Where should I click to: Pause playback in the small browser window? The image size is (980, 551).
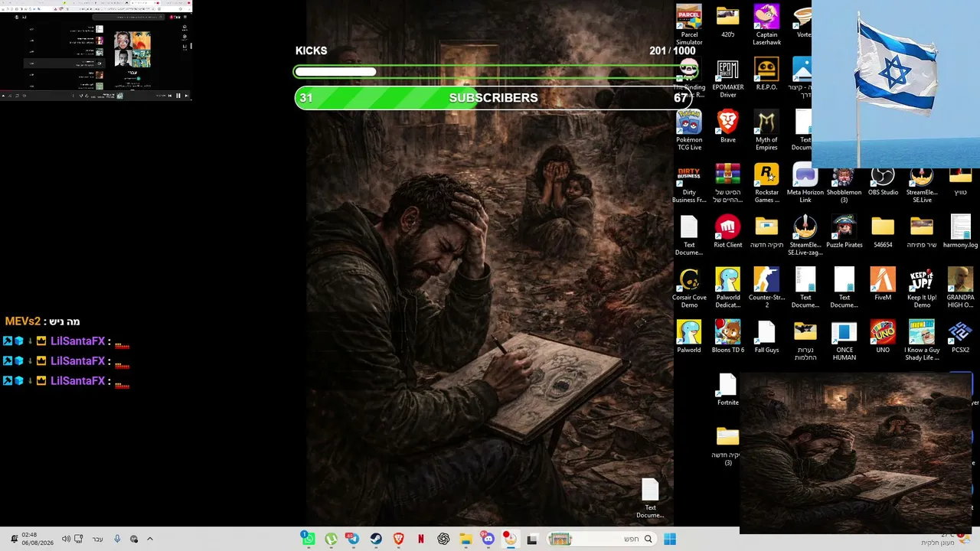(178, 96)
